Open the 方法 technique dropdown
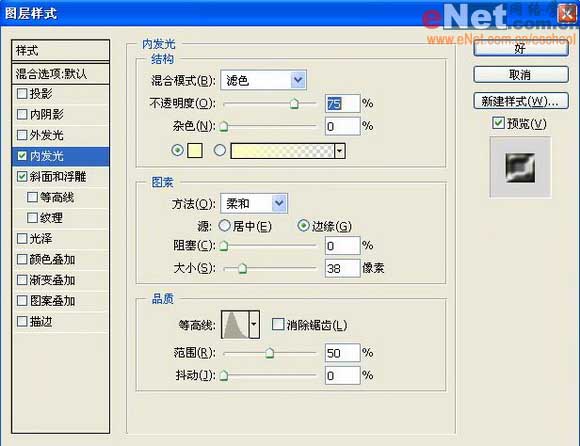This screenshot has width=580, height=446. (254, 203)
